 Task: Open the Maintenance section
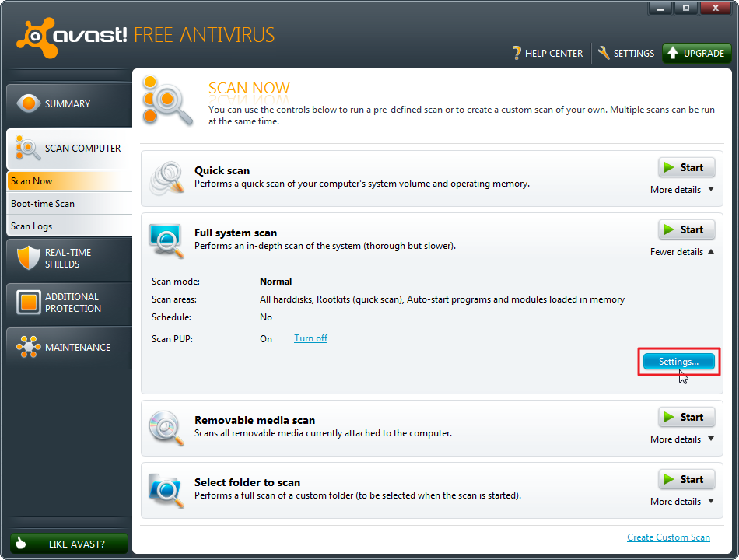coord(69,347)
